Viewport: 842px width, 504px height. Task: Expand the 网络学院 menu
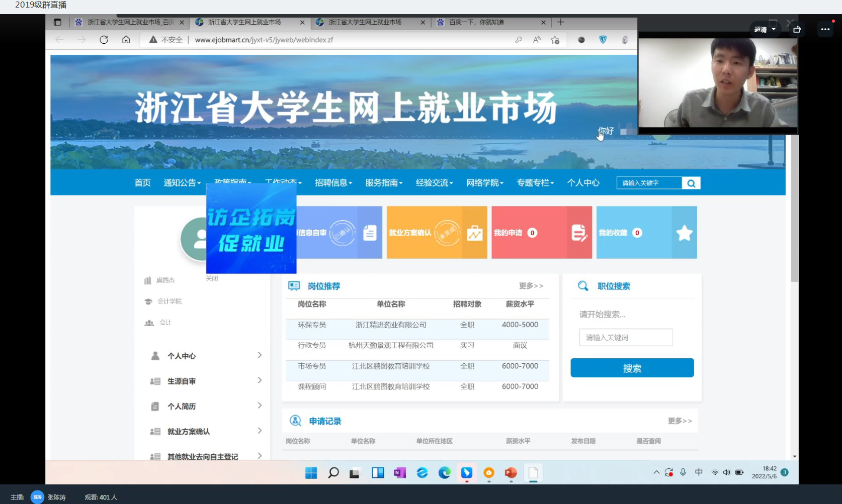coord(485,183)
